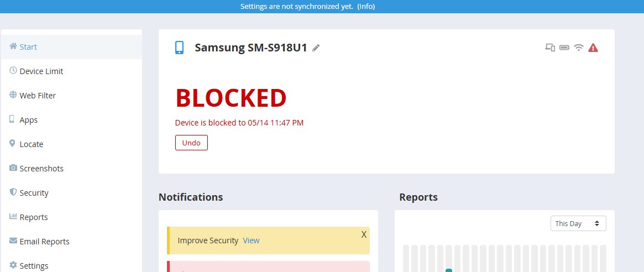The height and width of the screenshot is (272, 644).
Task: Click the devices status icon
Action: [x=550, y=48]
